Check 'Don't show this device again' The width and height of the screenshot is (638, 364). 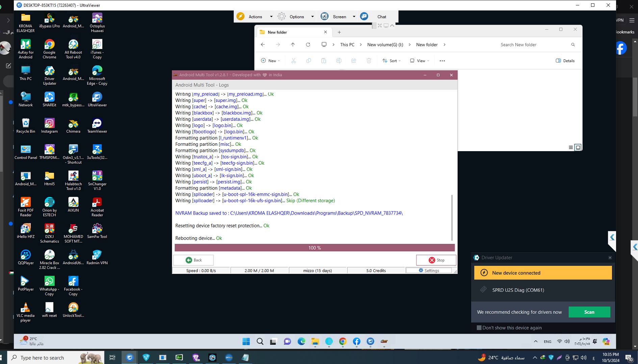coord(479,328)
